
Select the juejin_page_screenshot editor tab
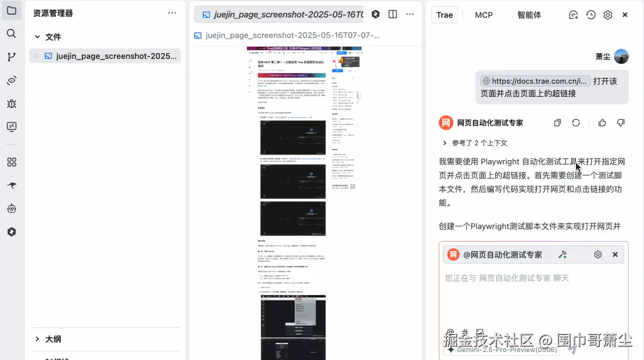pyautogui.click(x=279, y=14)
